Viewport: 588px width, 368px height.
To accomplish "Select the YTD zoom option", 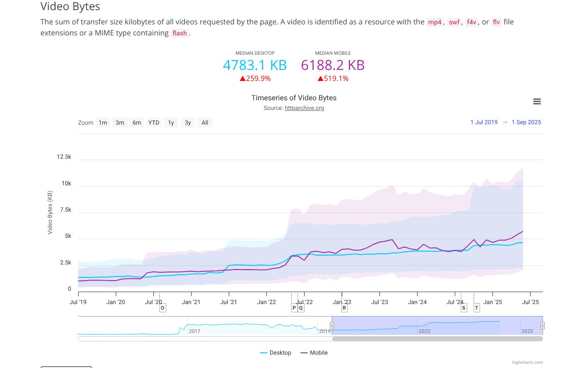I will click(x=154, y=123).
